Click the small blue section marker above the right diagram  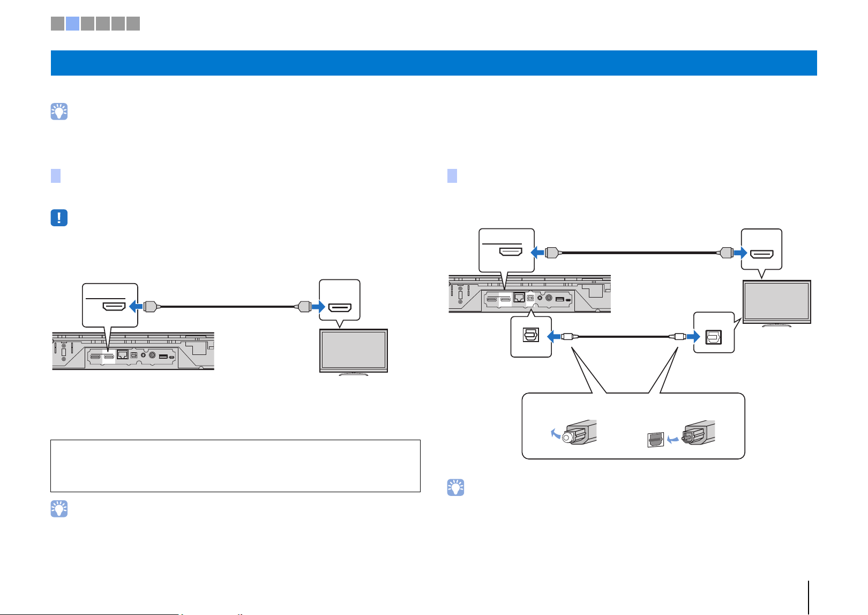coord(452,176)
